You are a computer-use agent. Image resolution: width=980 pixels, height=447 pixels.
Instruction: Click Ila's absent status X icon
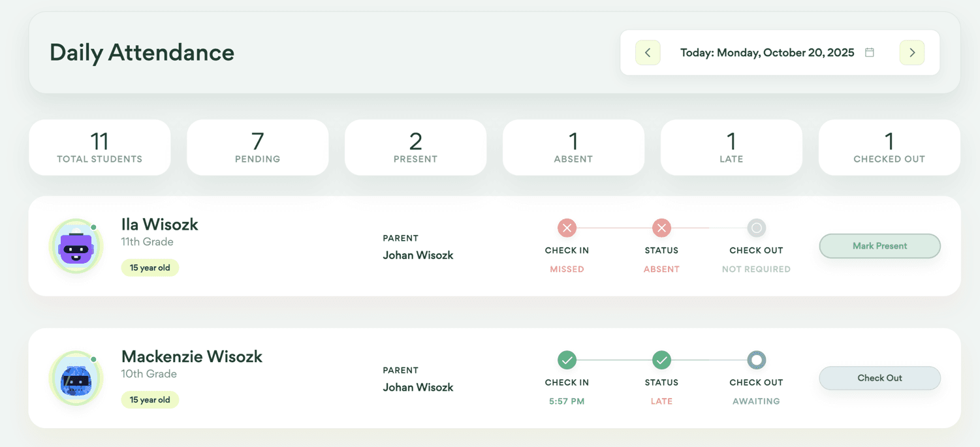[x=661, y=228]
